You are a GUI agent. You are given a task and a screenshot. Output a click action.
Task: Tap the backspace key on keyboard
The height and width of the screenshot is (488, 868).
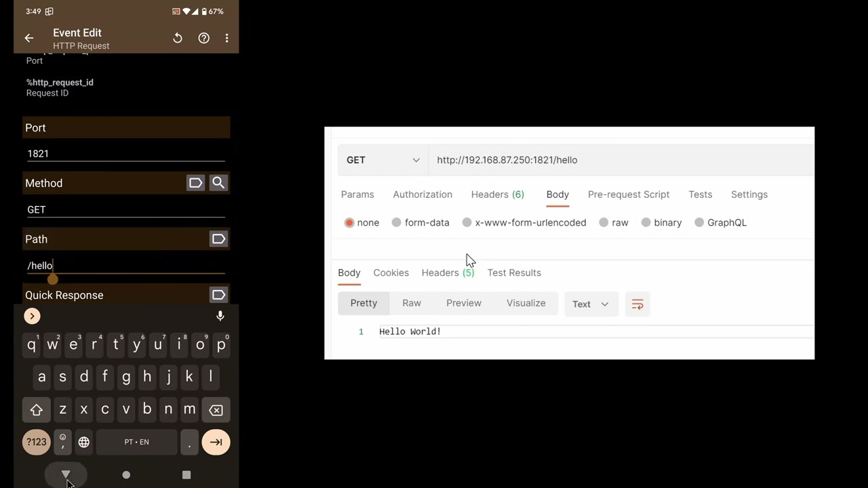tap(216, 410)
